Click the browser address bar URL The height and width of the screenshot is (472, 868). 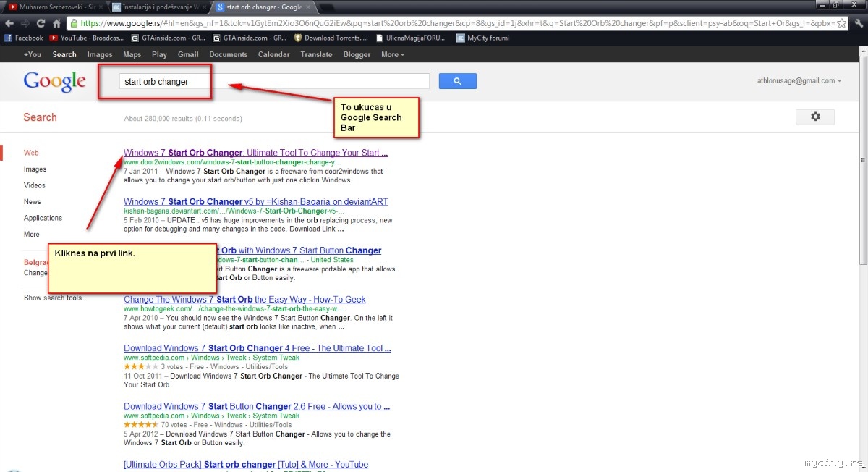tap(456, 23)
